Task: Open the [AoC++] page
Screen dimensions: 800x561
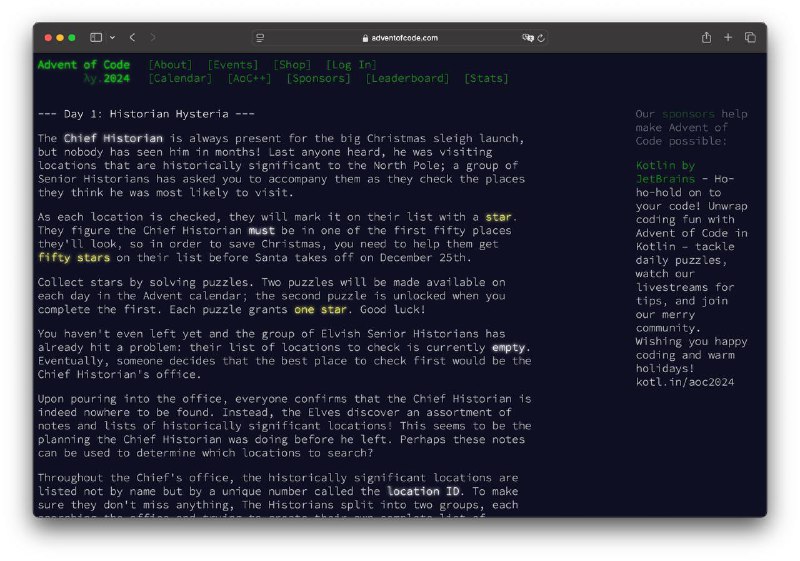Action: click(x=249, y=79)
